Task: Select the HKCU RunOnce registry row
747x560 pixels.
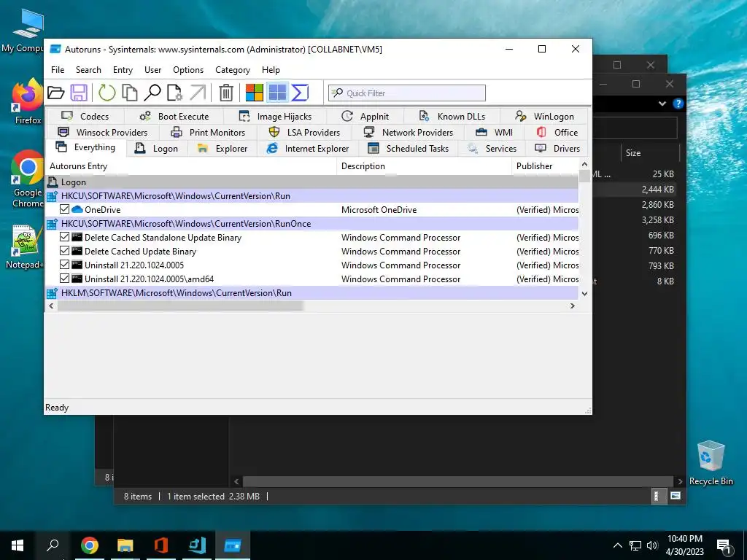Action: 312,223
